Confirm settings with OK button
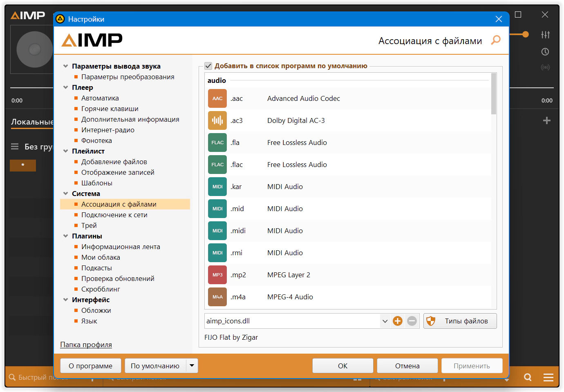 coord(343,366)
